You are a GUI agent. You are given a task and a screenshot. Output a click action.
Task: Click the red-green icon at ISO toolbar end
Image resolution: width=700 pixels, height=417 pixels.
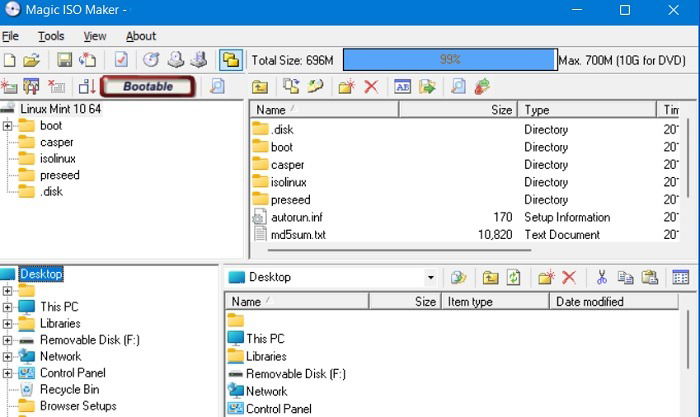482,86
